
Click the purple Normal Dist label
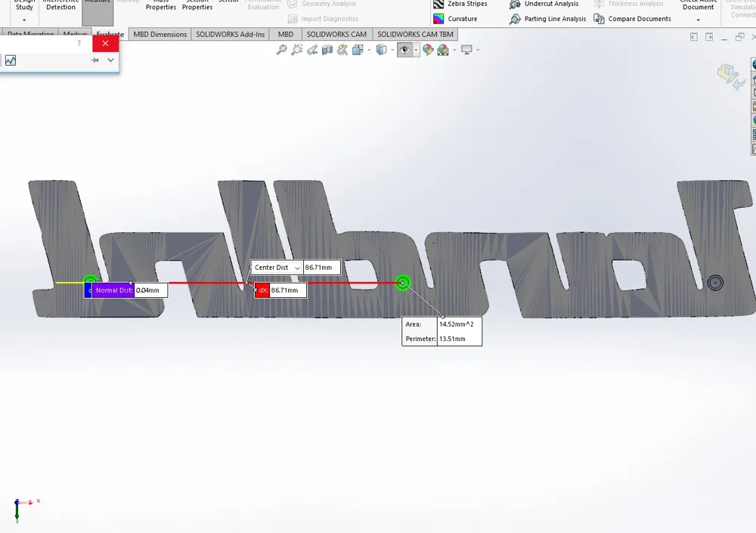[113, 290]
